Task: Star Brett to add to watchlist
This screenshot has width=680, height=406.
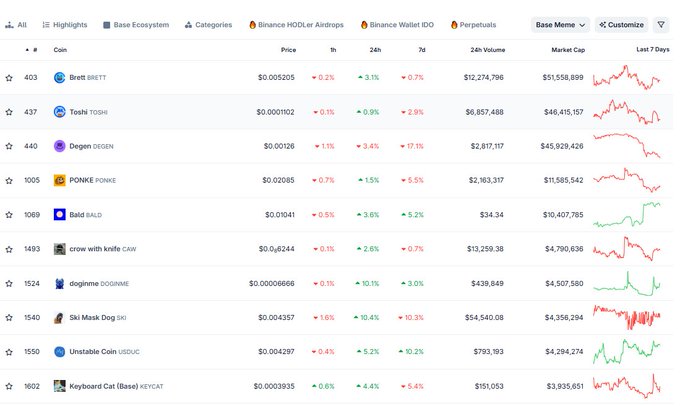Action: pyautogui.click(x=9, y=78)
